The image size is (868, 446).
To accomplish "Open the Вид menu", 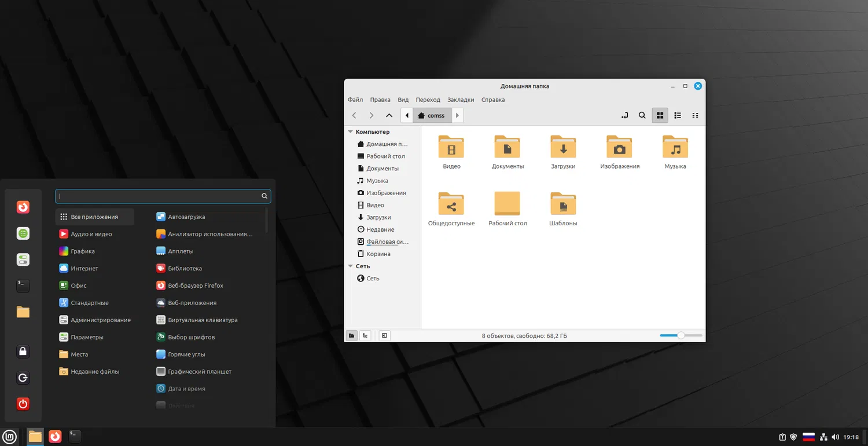I will [x=403, y=100].
